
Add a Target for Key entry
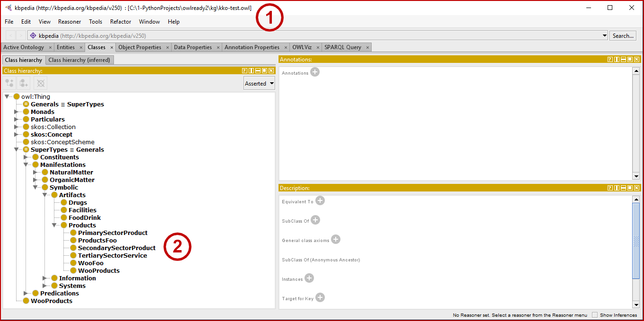[320, 298]
